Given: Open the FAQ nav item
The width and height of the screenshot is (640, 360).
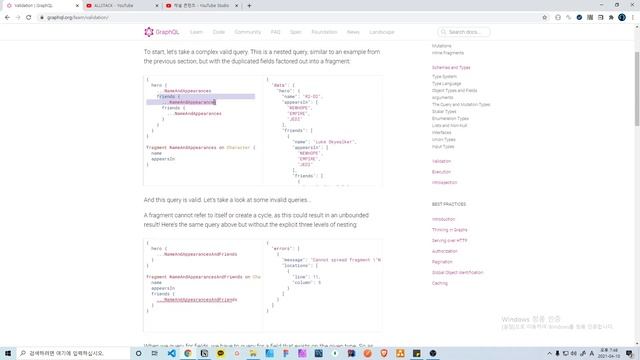Looking at the screenshot, I should pyautogui.click(x=276, y=32).
